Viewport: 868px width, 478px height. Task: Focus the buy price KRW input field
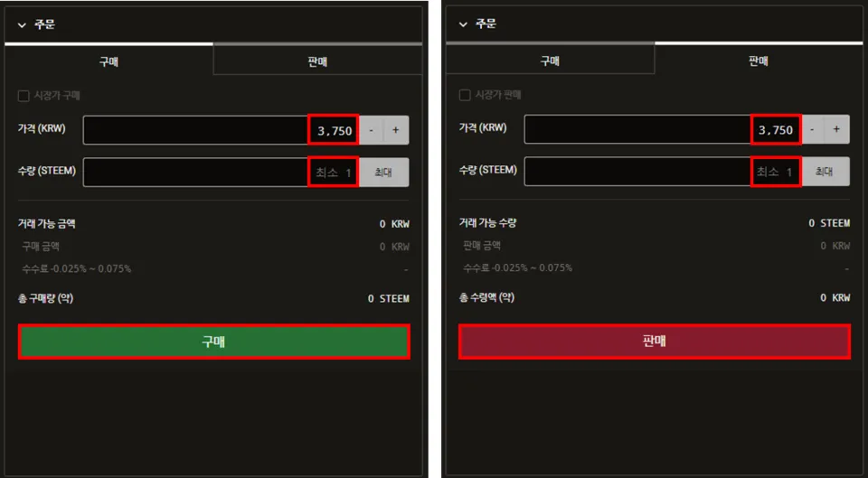coord(221,130)
